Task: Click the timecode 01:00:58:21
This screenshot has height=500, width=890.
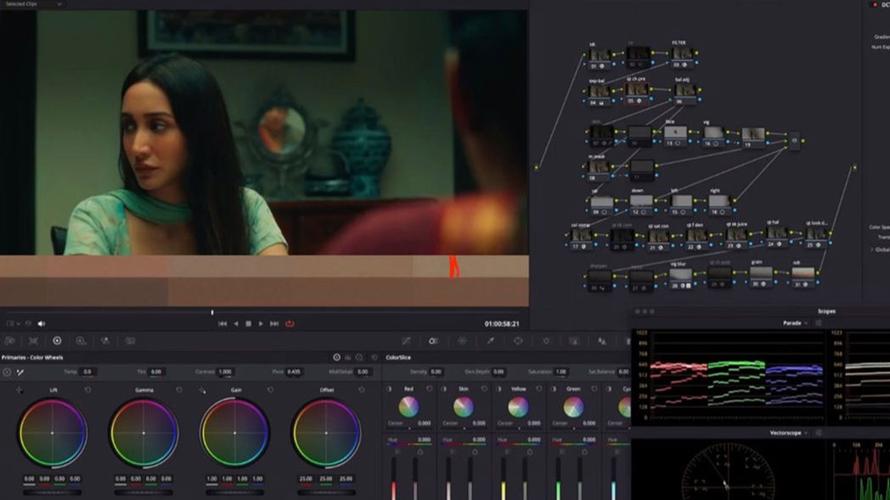Action: [x=502, y=323]
